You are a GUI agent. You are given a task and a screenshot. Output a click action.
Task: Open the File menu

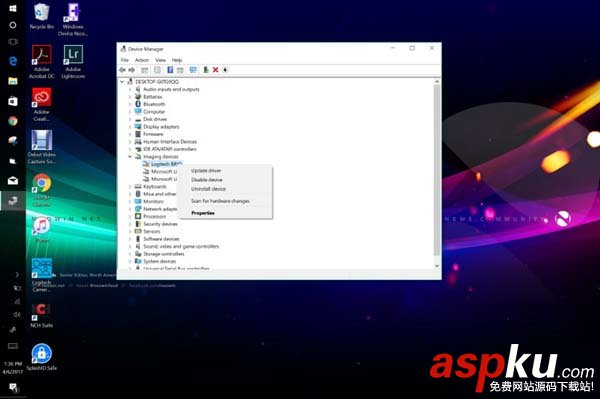point(125,60)
